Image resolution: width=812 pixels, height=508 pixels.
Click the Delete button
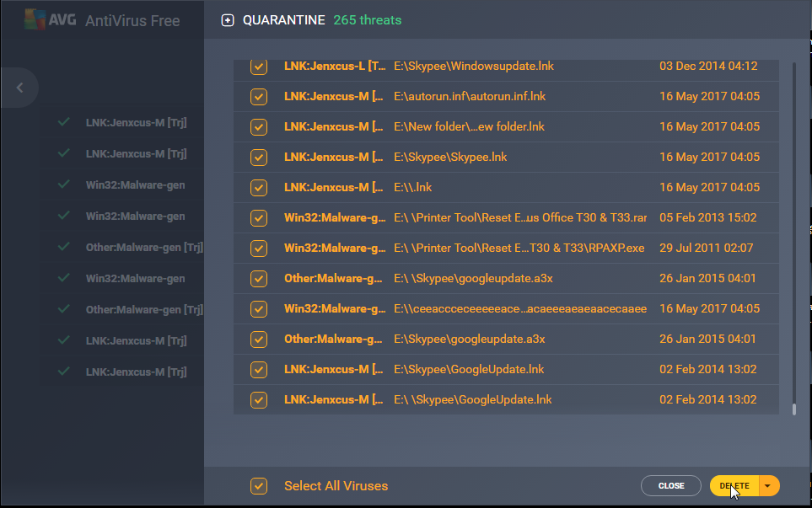pyautogui.click(x=734, y=486)
